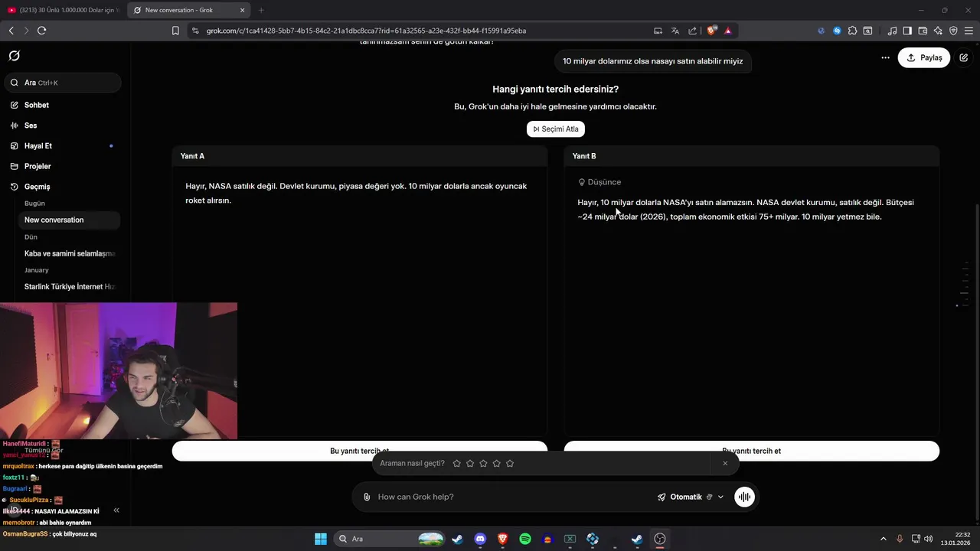
Task: Rate the search with the third star
Action: coord(483,464)
